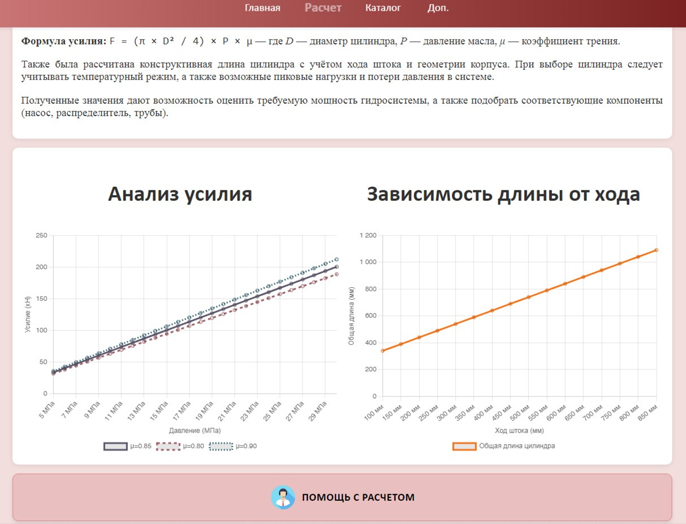Click the 1 200 value on length axis
This screenshot has height=524, width=686.
368,235
